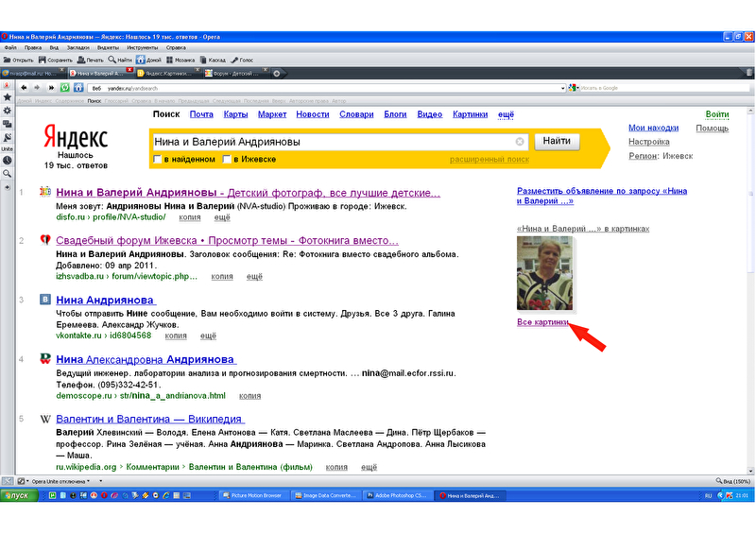Viewport: 756px width, 534px height.
Task: Enable the 'в найденном' checkbox
Action: pos(157,160)
